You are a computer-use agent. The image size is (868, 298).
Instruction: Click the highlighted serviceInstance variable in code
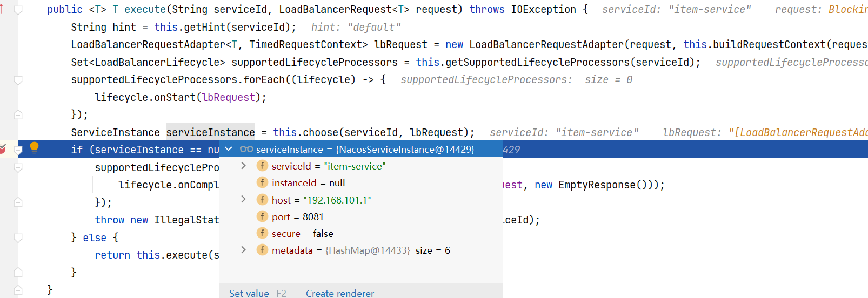[210, 132]
